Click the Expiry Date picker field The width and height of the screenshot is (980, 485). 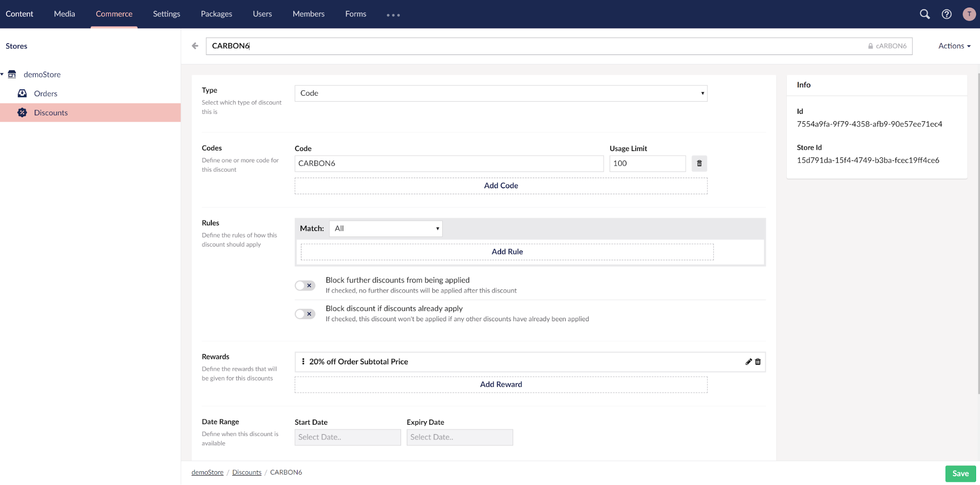pos(459,437)
